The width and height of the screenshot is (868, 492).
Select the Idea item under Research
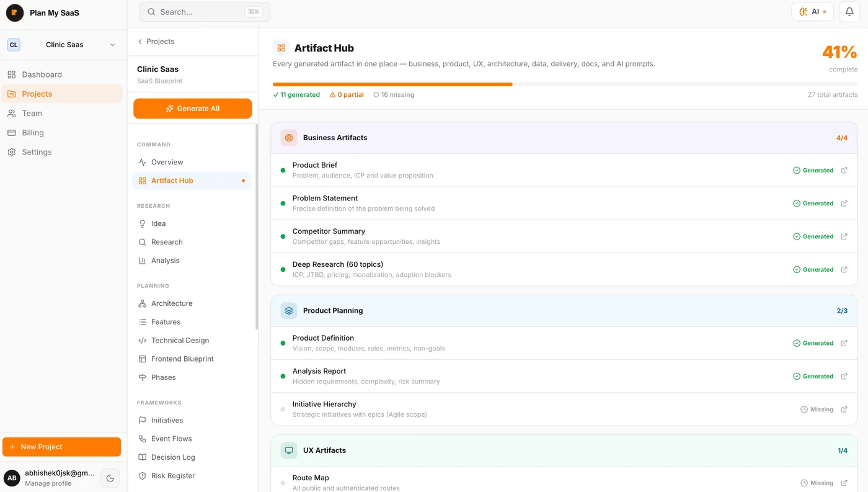pyautogui.click(x=158, y=223)
